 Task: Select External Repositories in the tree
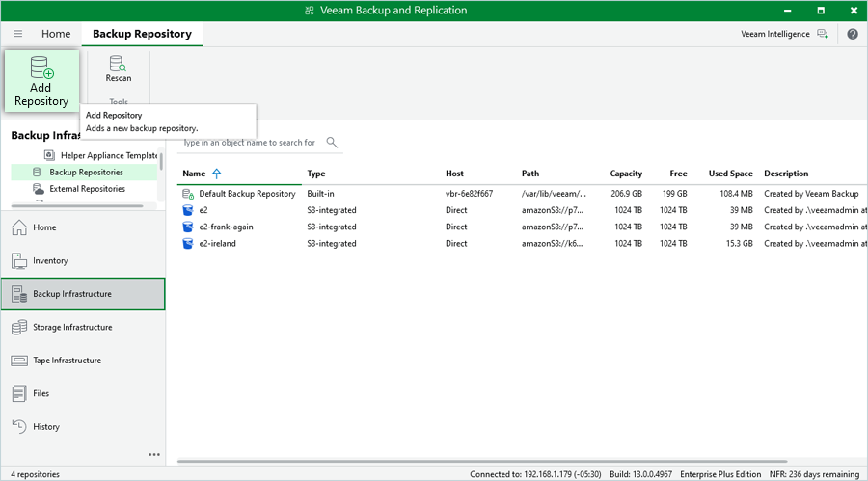coord(87,189)
